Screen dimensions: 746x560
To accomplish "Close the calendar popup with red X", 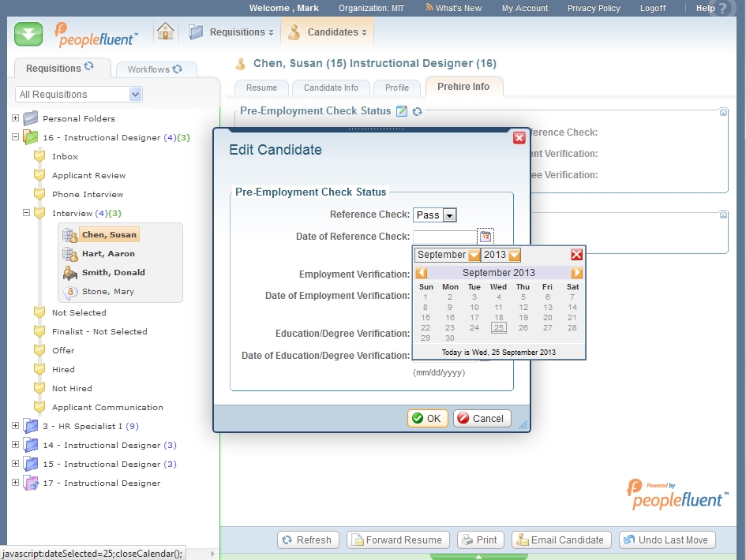I will click(x=576, y=255).
